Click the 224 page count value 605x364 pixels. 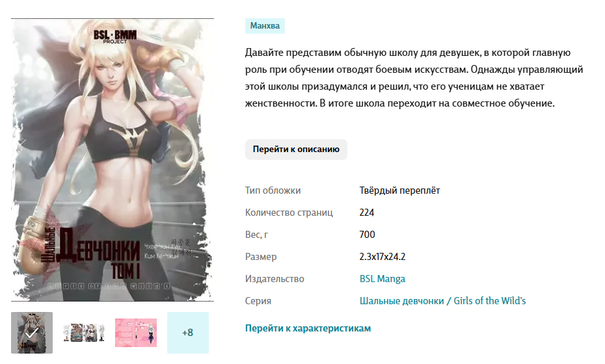366,213
